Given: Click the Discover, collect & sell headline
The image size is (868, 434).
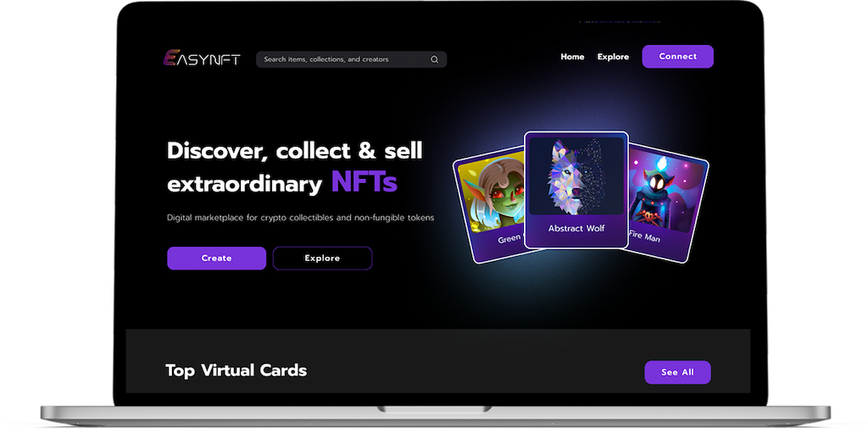Looking at the screenshot, I should pos(294,151).
